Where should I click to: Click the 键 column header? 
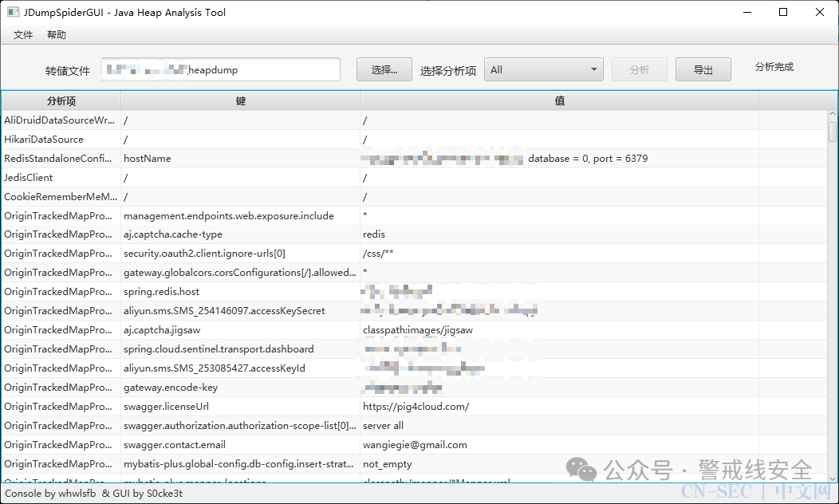coord(241,100)
